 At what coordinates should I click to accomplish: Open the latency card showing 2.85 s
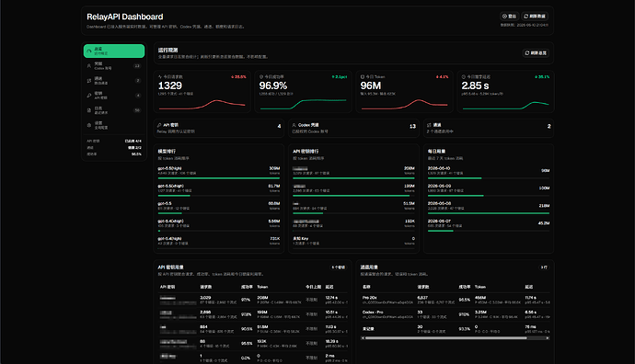[505, 91]
